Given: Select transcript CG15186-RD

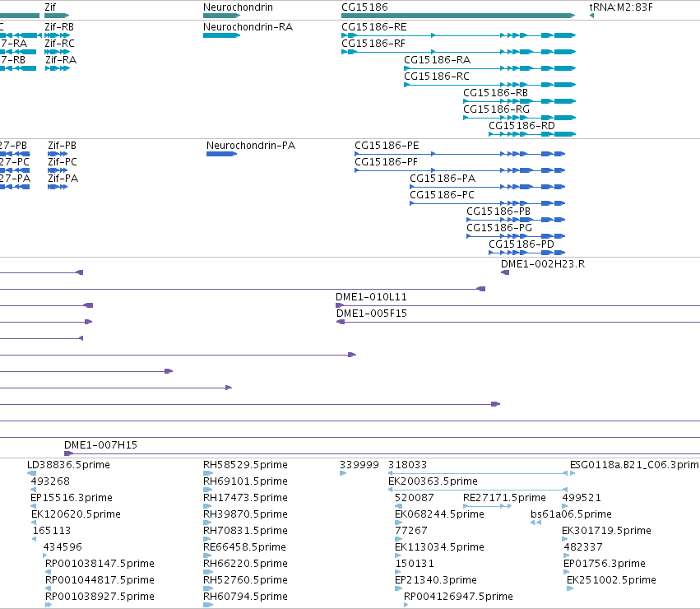Looking at the screenshot, I should (x=522, y=126).
